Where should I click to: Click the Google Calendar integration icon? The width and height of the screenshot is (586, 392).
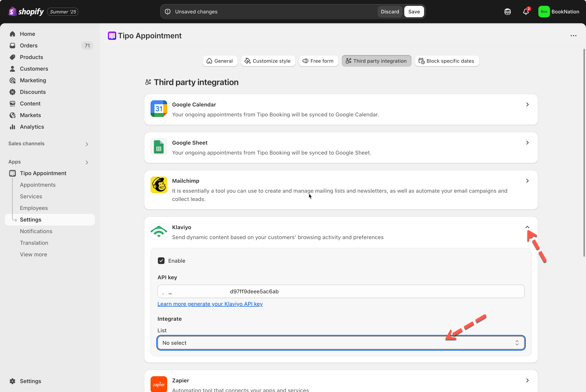click(159, 109)
